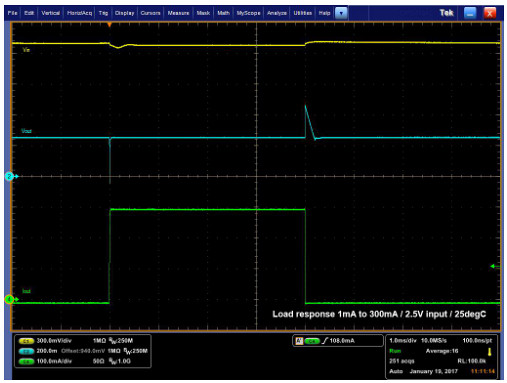Open the Horiz/Acq menu
507x383 pixels.
79,13
